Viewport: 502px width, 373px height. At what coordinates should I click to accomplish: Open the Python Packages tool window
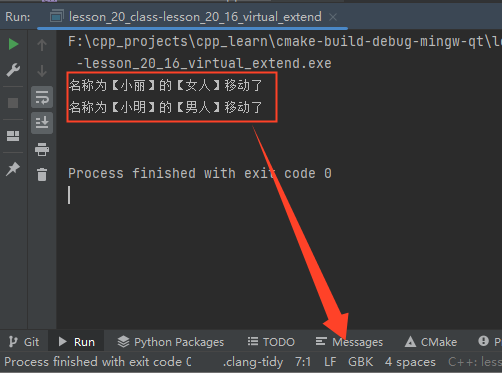tap(171, 342)
